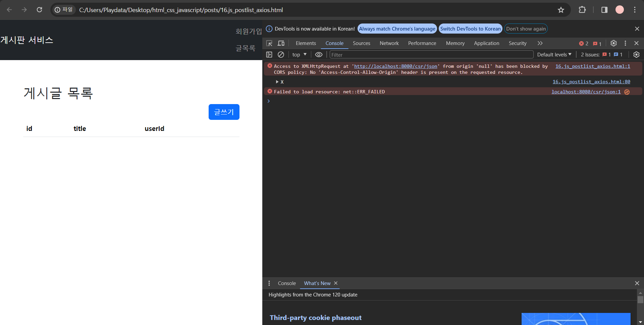Create a live expression with eye icon
This screenshot has height=325, width=644.
click(319, 54)
